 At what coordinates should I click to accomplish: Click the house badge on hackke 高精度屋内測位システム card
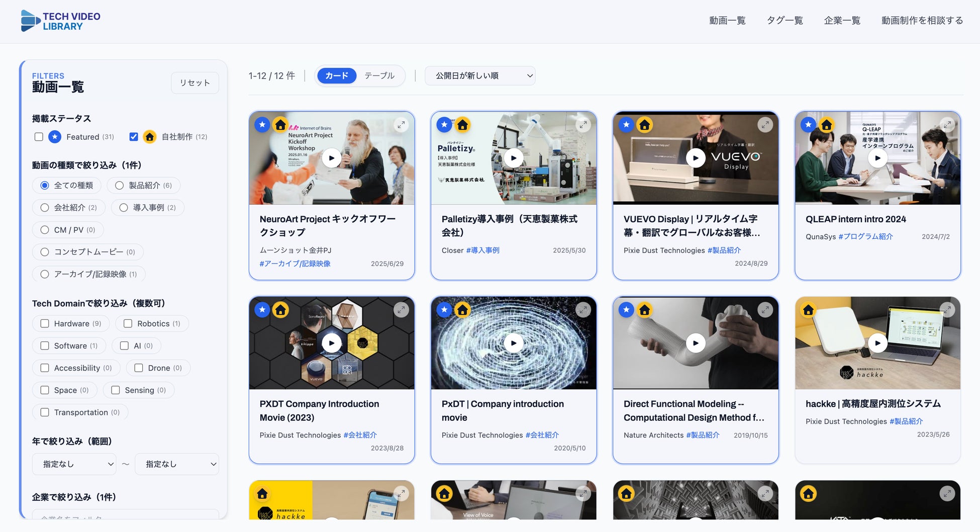[x=808, y=310]
